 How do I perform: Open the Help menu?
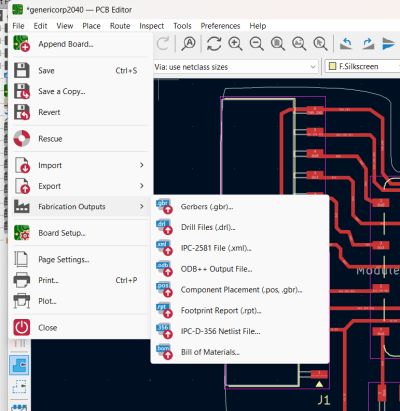point(258,26)
